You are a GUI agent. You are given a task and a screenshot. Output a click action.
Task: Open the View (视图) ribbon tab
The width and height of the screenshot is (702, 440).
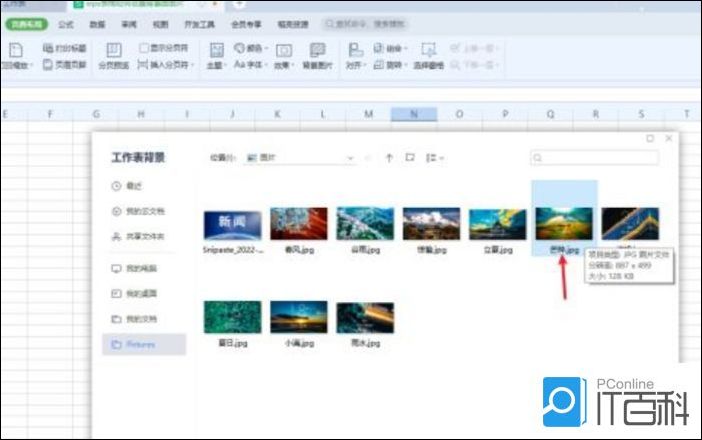click(x=160, y=24)
